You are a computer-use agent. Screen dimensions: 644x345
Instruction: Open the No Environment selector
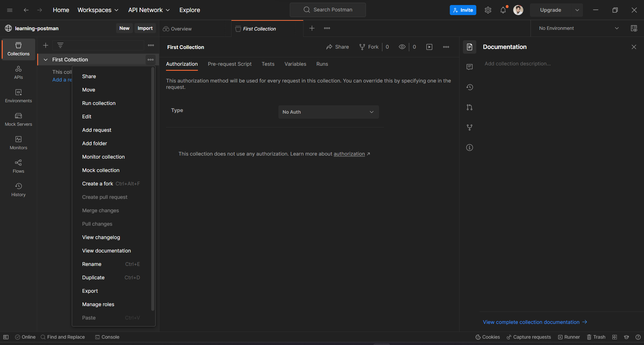tap(579, 28)
